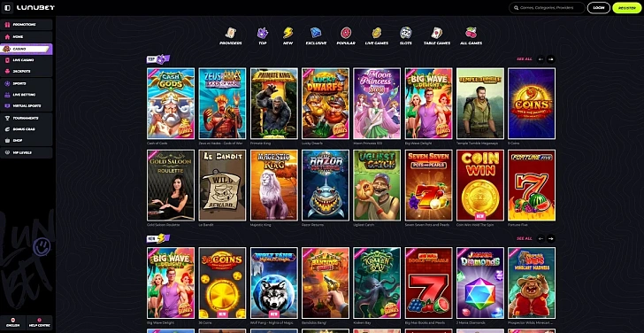Open the Fortune Five game
Screen dimensions: 644x333
[532, 185]
